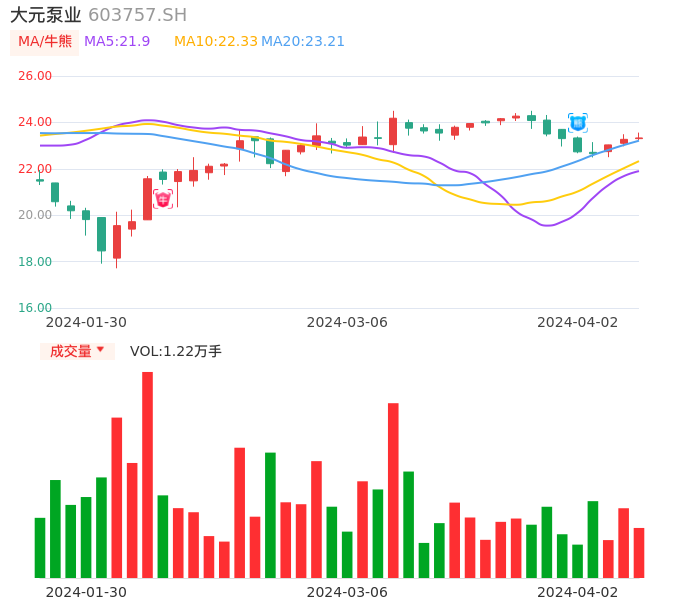Click the blue bear signal marker
Image resolution: width=686 pixels, height=606 pixels.
(x=577, y=123)
